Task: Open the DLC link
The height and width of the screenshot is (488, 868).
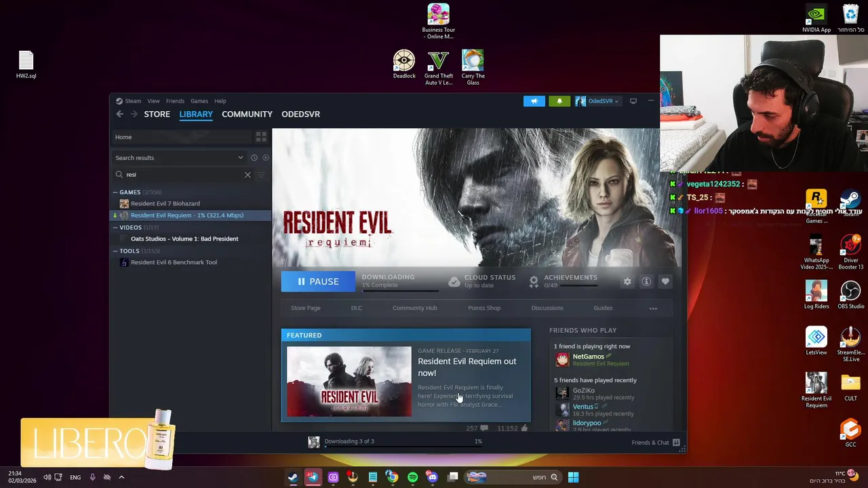Action: 357,308
